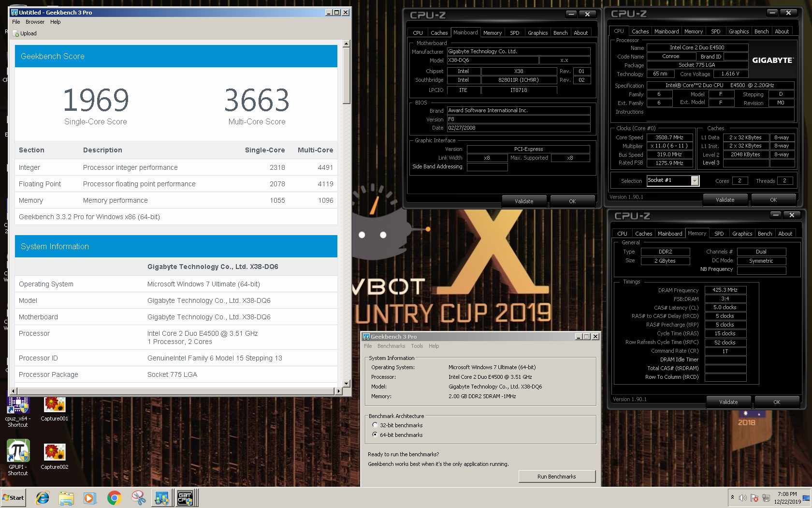Click multi-core score 3663

tap(257, 100)
